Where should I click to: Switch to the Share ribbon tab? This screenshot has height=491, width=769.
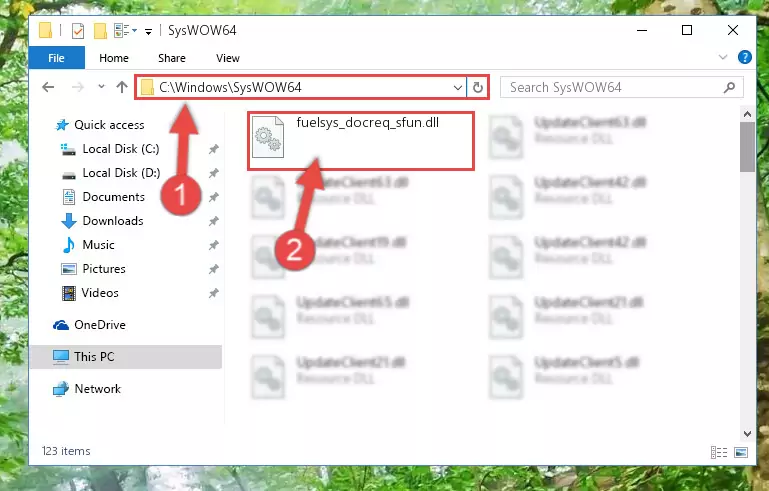point(172,58)
